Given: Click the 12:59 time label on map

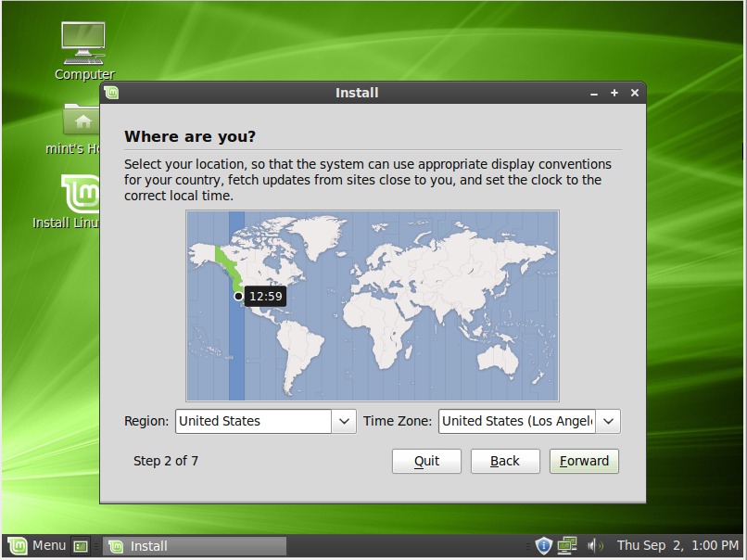Looking at the screenshot, I should pyautogui.click(x=265, y=297).
